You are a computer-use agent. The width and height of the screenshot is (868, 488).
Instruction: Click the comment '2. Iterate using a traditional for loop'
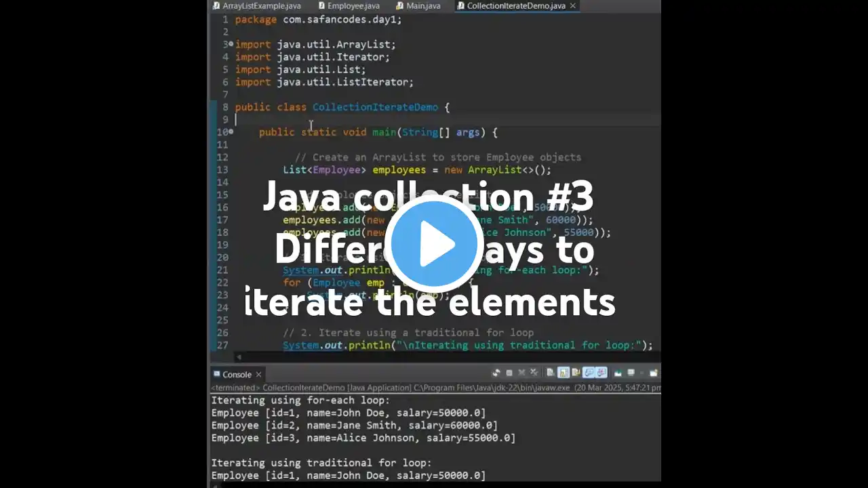408,333
